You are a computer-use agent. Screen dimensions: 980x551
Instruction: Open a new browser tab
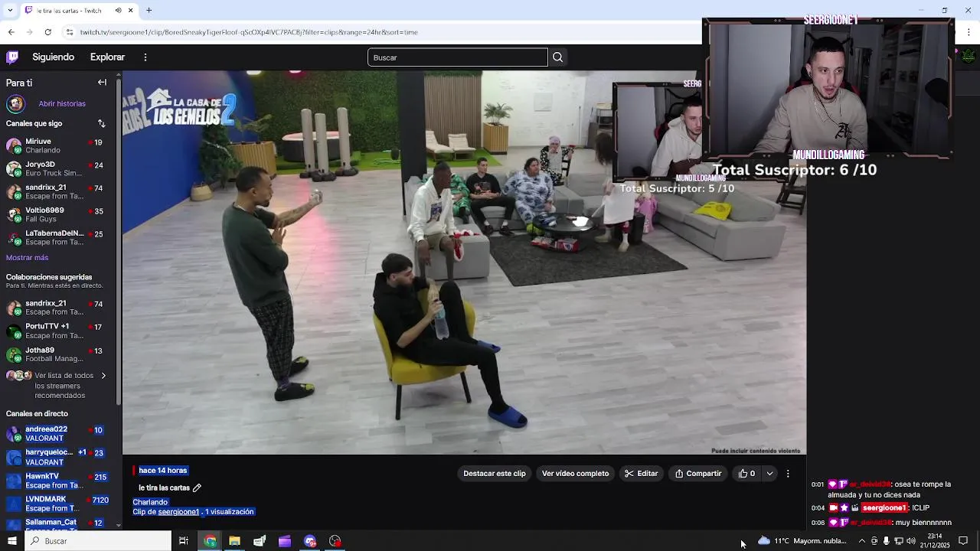point(149,11)
